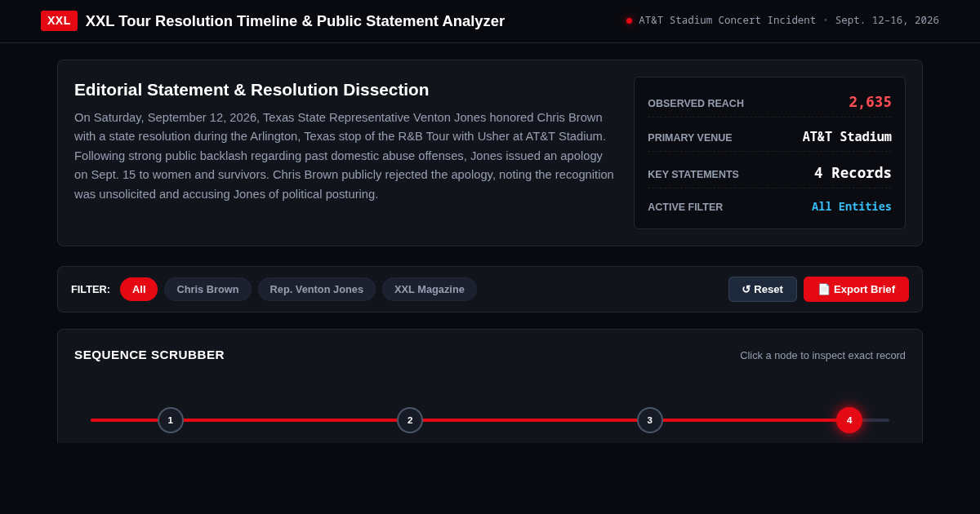Click the PRIMARY VENUE label

coord(690,138)
